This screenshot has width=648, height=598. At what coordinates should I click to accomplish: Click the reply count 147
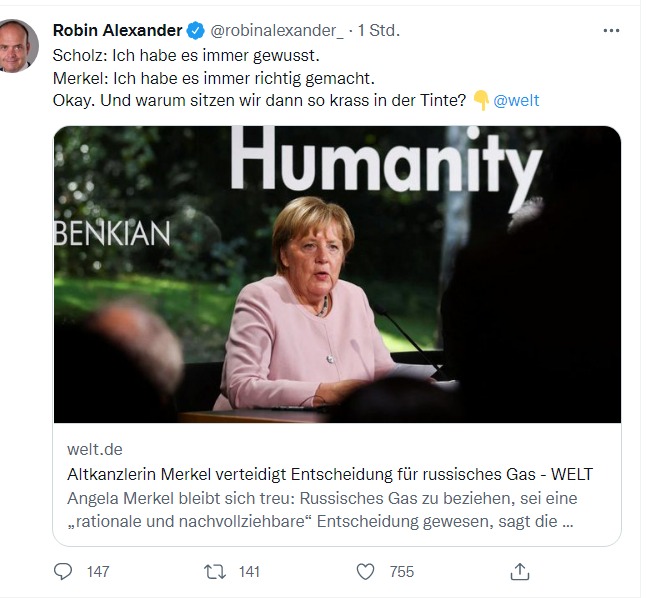pyautogui.click(x=98, y=572)
